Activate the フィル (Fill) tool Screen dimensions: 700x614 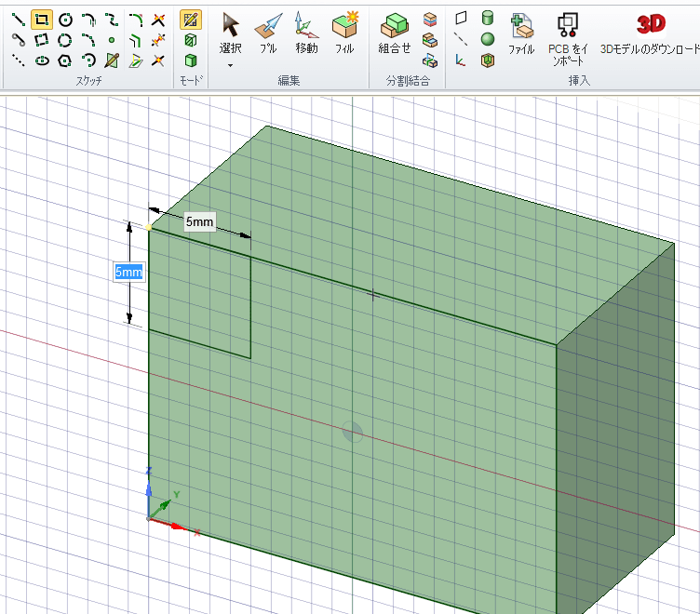(x=344, y=33)
